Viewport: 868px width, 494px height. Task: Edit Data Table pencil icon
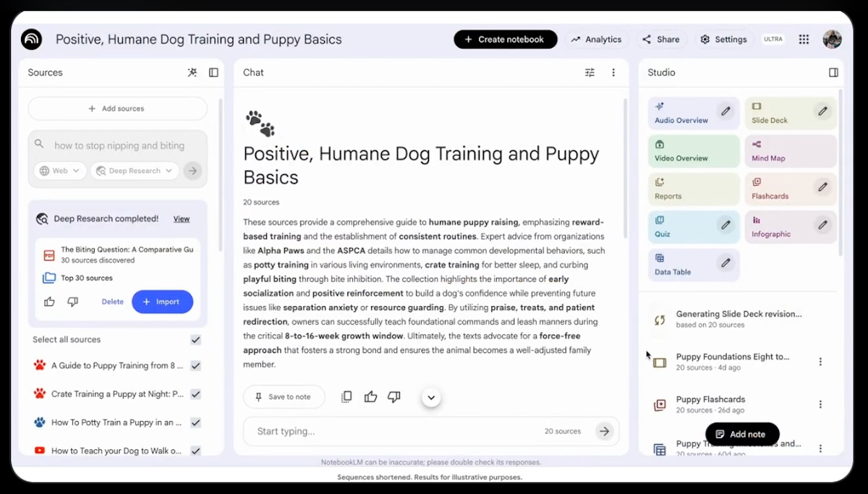[726, 263]
